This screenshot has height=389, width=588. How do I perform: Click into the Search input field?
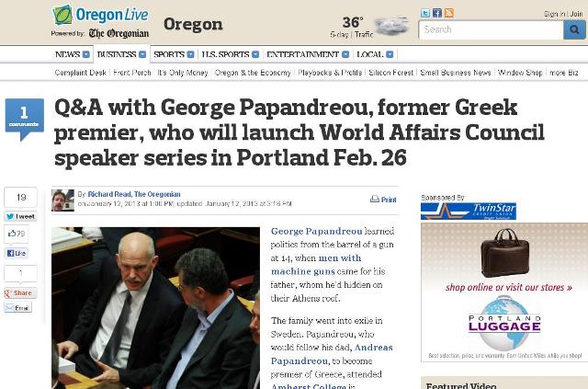click(491, 29)
